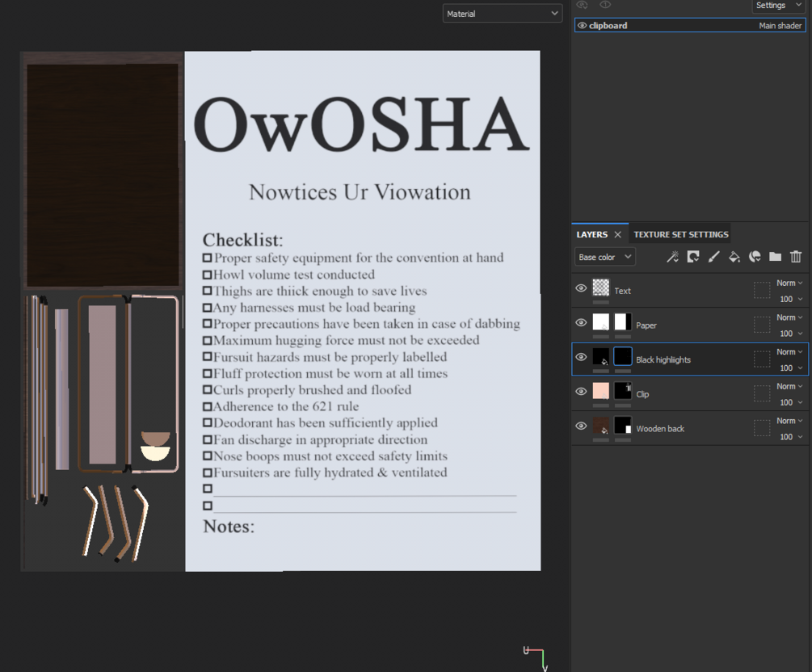The height and width of the screenshot is (672, 812).
Task: Add a fill layer with bucket icon
Action: coord(734,257)
